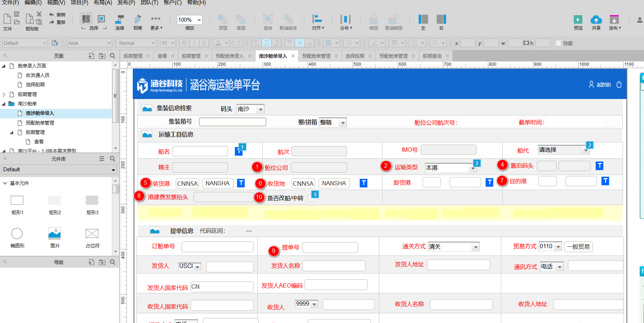644x323 pixels.
Task: Click the 撤销 undo button
Action: [57, 15]
